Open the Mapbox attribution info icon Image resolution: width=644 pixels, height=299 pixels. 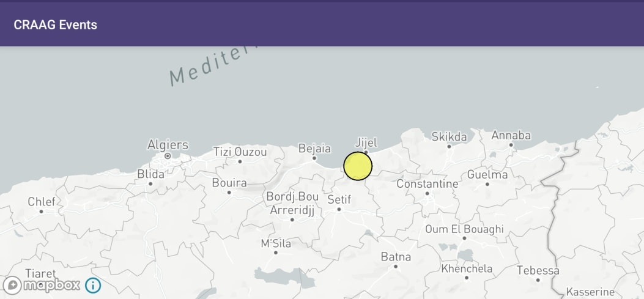point(93,285)
